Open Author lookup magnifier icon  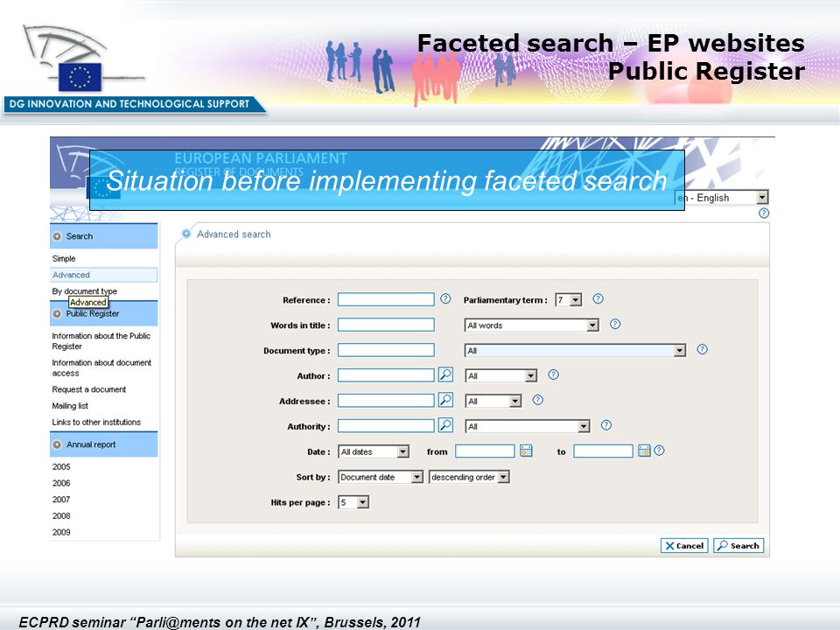tap(445, 374)
